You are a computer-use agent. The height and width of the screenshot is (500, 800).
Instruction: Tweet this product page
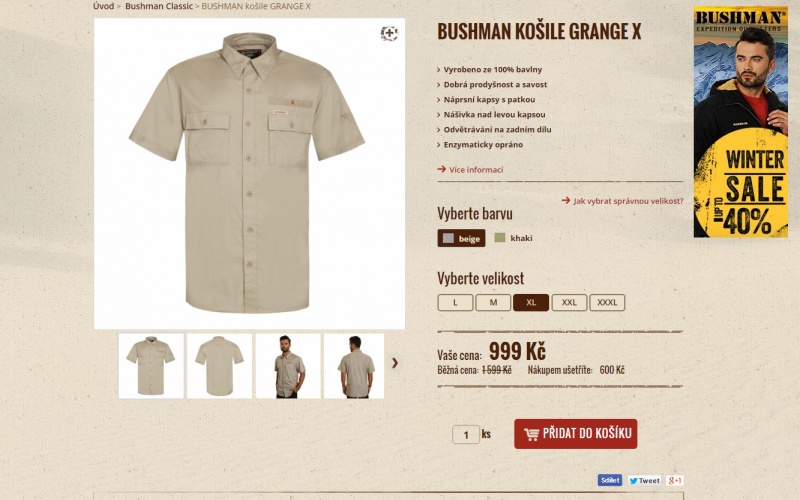click(x=644, y=480)
